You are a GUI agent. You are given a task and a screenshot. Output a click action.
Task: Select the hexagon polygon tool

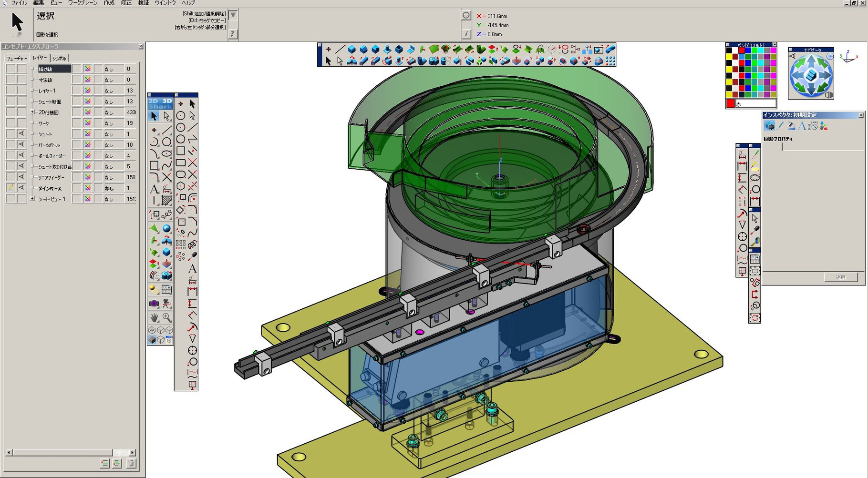tap(181, 186)
